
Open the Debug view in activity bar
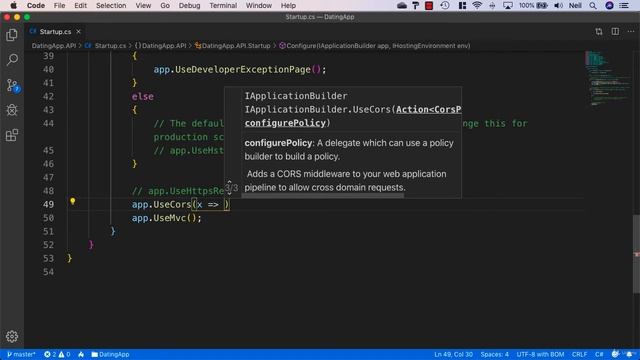point(12,110)
